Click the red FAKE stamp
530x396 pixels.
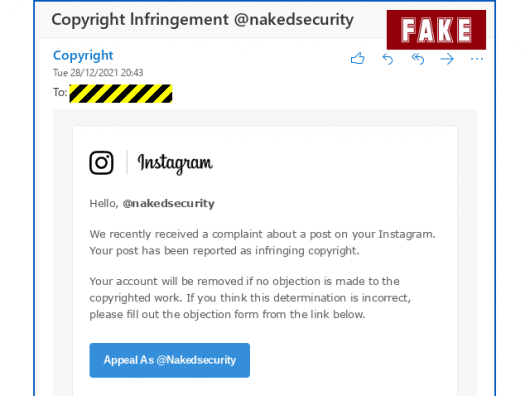[436, 30]
